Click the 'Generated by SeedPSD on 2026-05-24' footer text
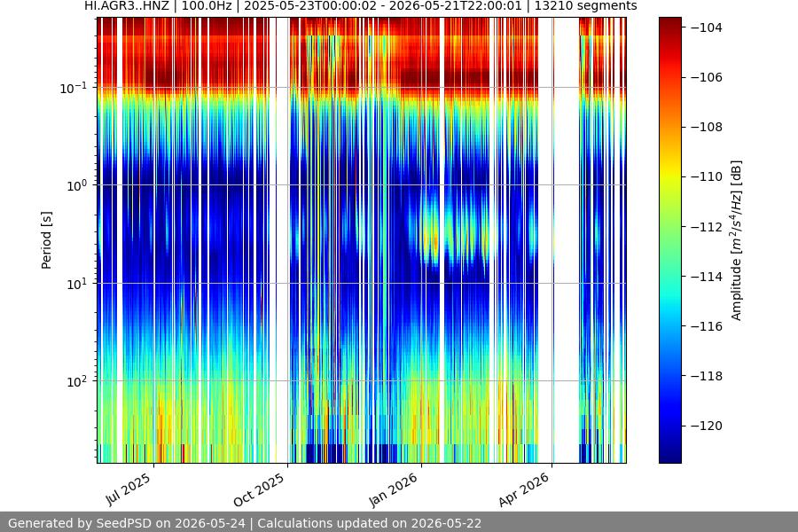The image size is (798, 532). tap(126, 523)
